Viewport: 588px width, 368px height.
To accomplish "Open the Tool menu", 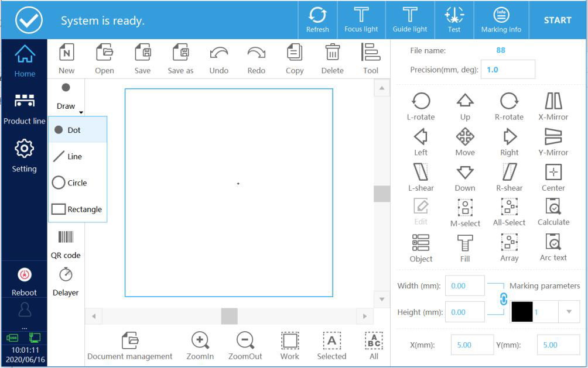I will point(371,59).
